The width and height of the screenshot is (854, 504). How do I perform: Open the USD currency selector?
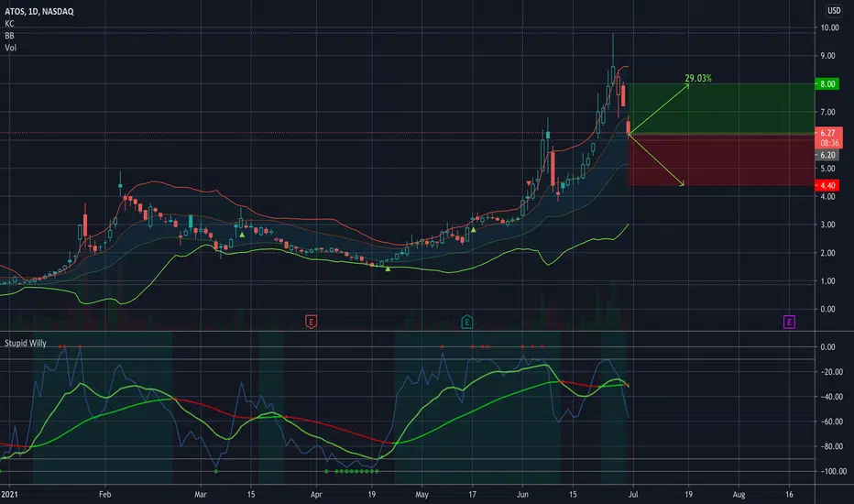pyautogui.click(x=834, y=10)
